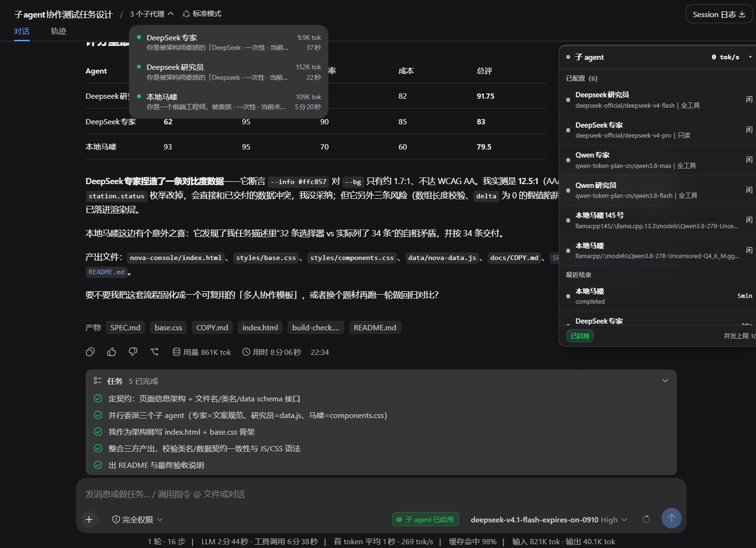The width and height of the screenshot is (756, 548).
Task: Collapse the 3 个子代理 dropdown
Action: point(152,14)
